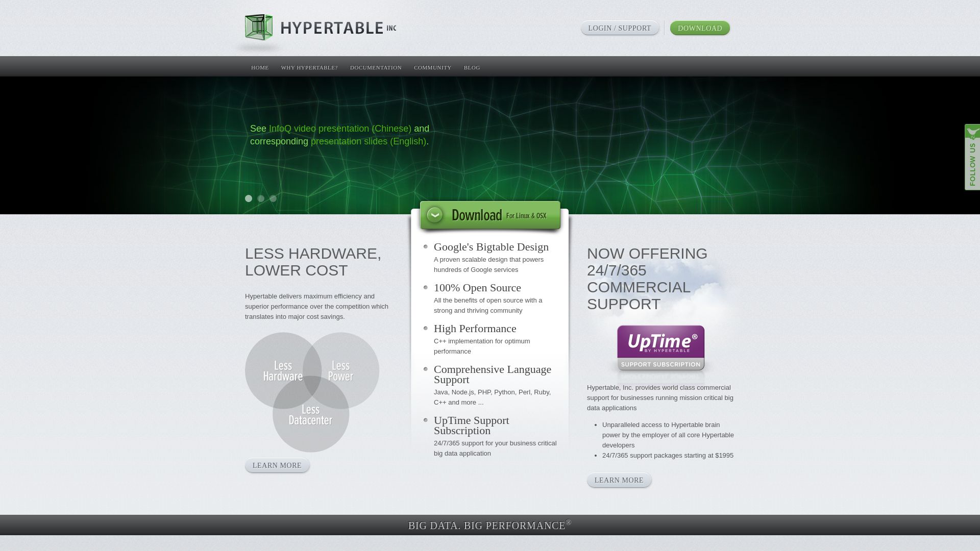This screenshot has height=551, width=980.
Task: Click the LEARN MORE button under commercial support
Action: (x=619, y=480)
